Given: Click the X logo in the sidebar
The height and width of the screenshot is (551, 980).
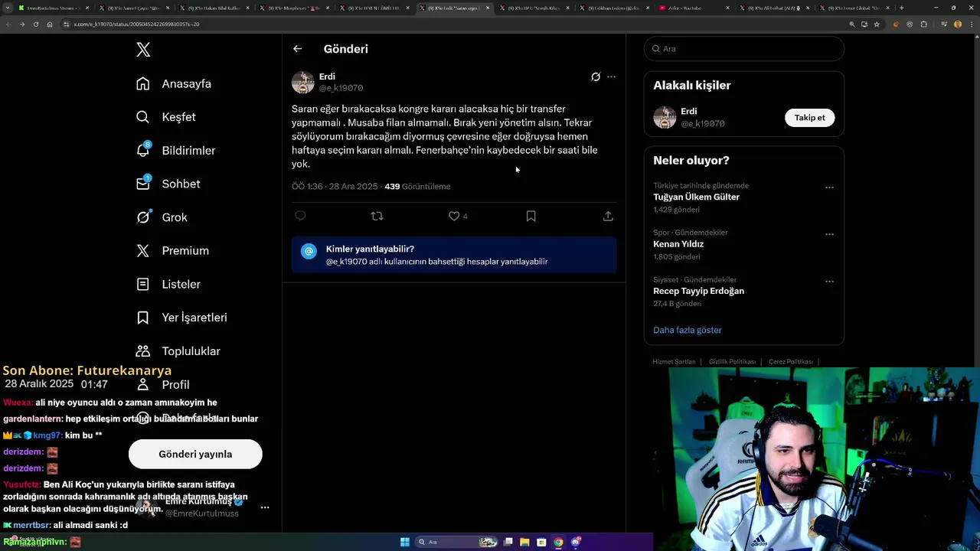Looking at the screenshot, I should 143,50.
